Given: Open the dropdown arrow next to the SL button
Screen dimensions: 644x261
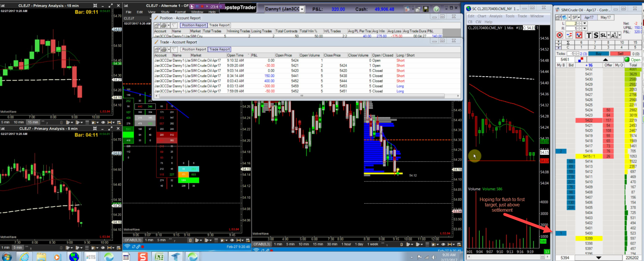Looking at the screenshot, I should click(608, 35).
